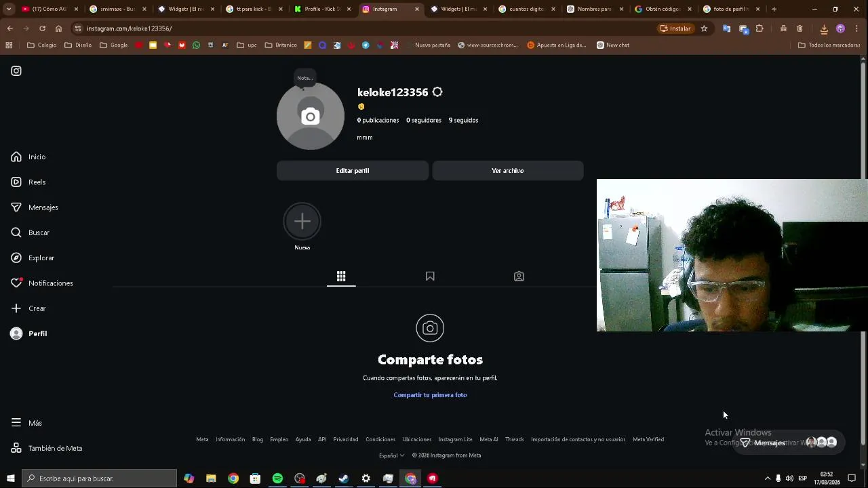Open the Buscar search panel
868x488 pixels.
click(31, 232)
